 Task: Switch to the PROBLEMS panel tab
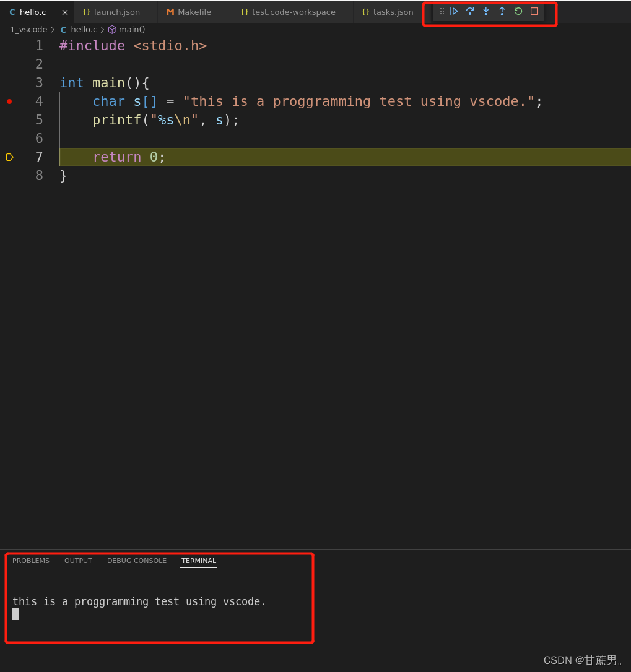click(x=31, y=561)
